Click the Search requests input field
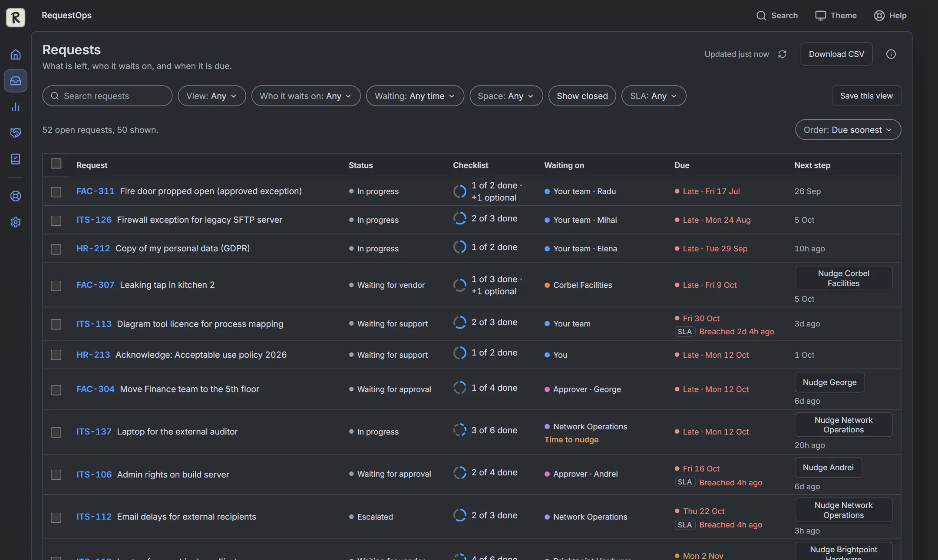Image resolution: width=938 pixels, height=560 pixels. pos(107,96)
